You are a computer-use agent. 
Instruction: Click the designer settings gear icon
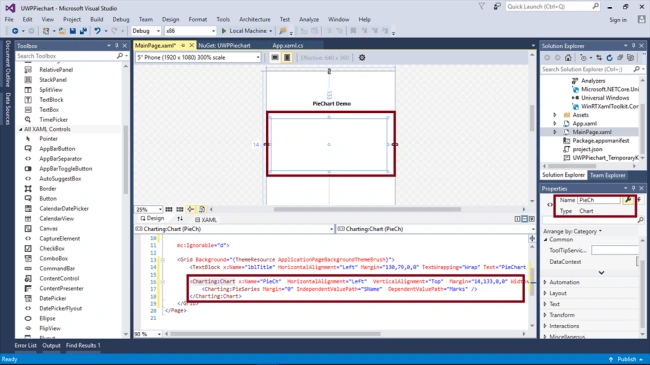click(x=362, y=58)
